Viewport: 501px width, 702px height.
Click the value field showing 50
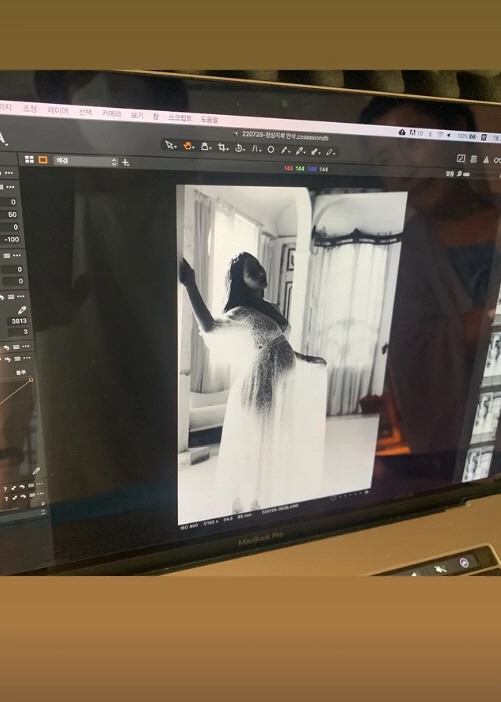[x=10, y=214]
